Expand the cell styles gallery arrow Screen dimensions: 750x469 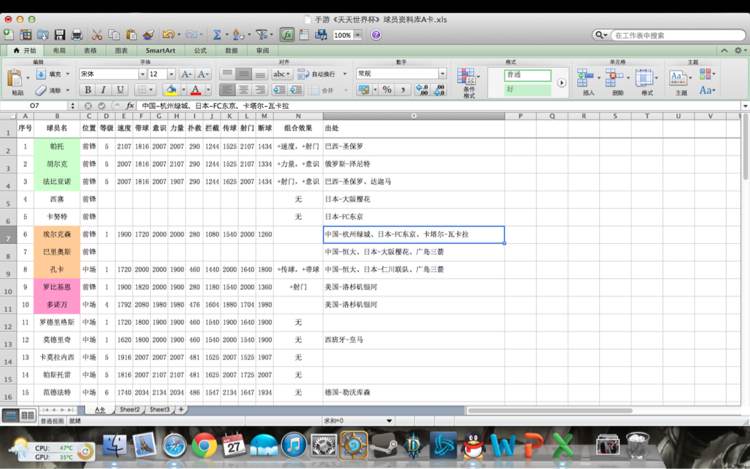(x=562, y=83)
